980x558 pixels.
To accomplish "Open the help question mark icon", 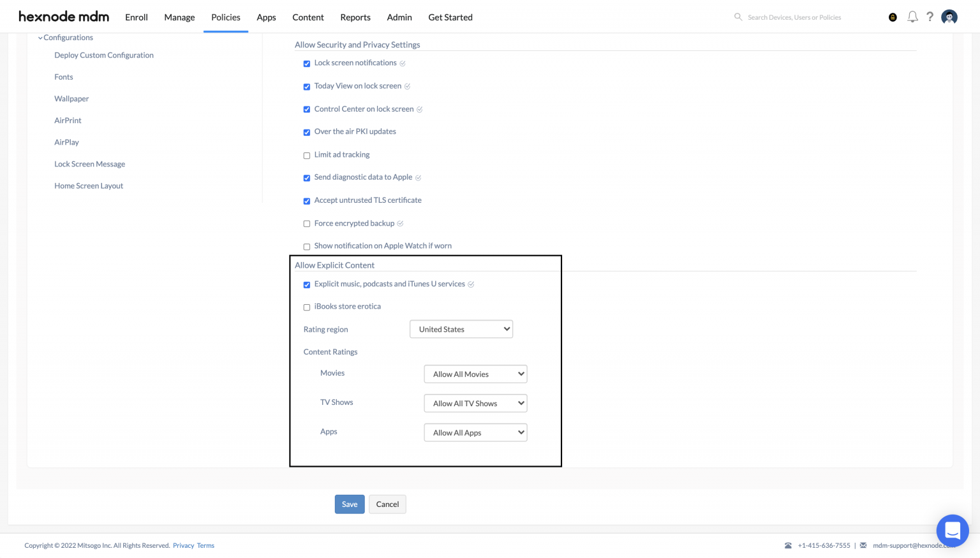I will click(x=930, y=17).
